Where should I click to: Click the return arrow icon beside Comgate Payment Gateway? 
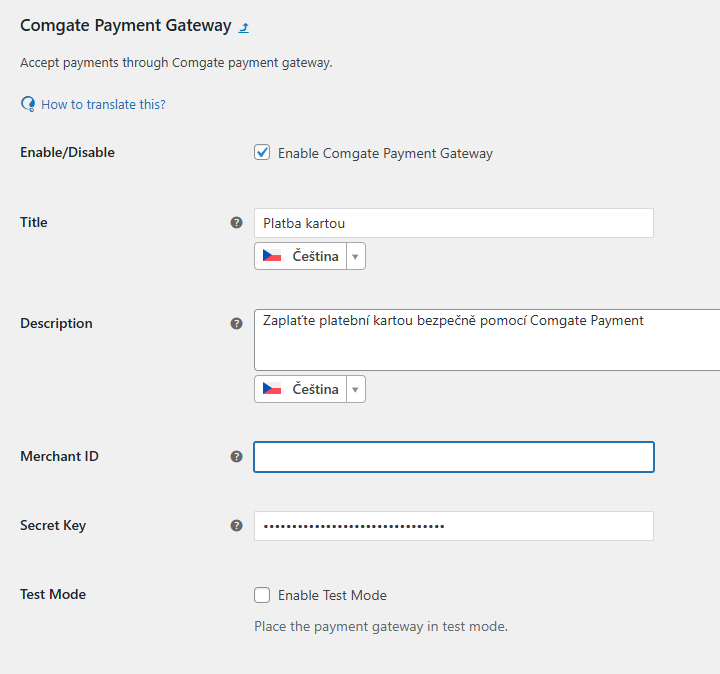(244, 28)
